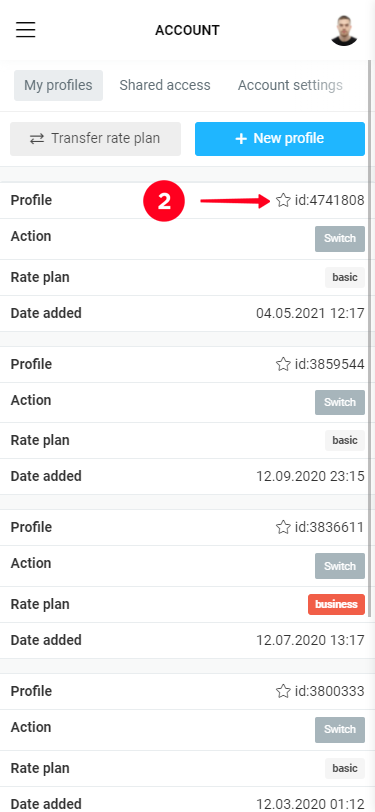Click the basic badge of profile id:4741808

coord(345,278)
